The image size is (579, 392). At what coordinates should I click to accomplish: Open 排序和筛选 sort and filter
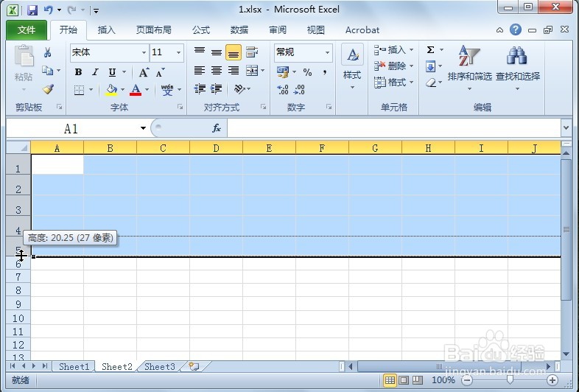click(x=470, y=67)
